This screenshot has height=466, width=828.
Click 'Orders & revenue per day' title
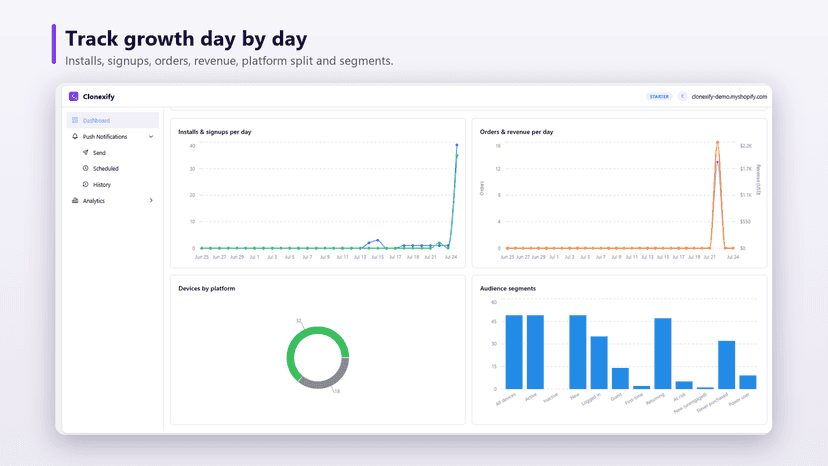(516, 132)
